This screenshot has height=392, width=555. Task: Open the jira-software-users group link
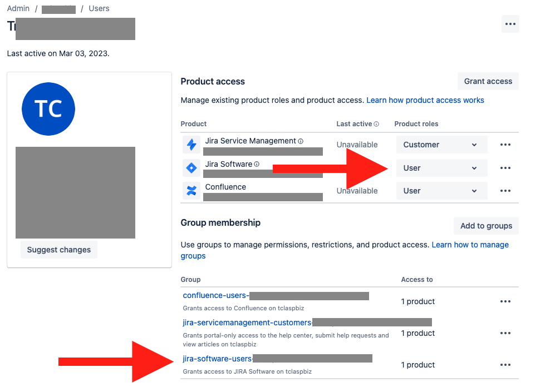pyautogui.click(x=217, y=359)
